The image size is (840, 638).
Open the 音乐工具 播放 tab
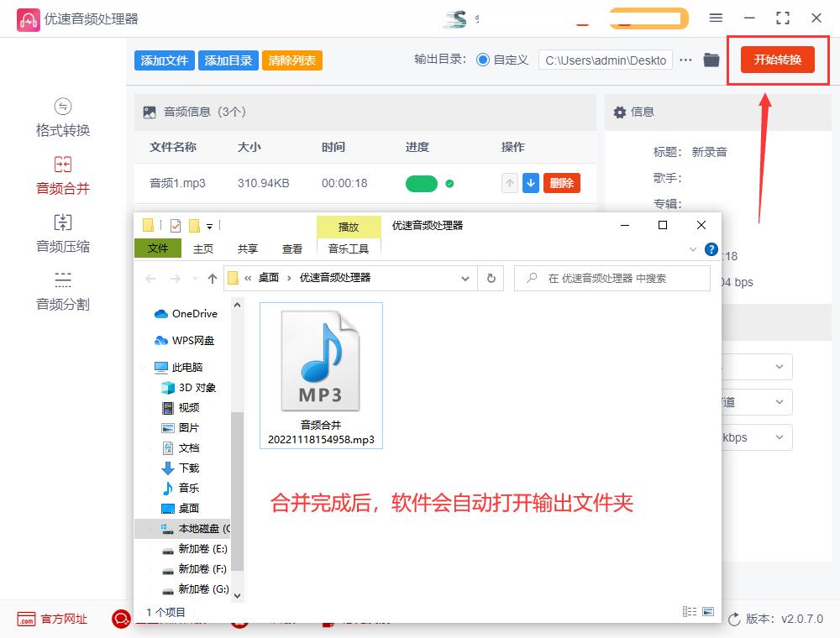[x=349, y=227]
